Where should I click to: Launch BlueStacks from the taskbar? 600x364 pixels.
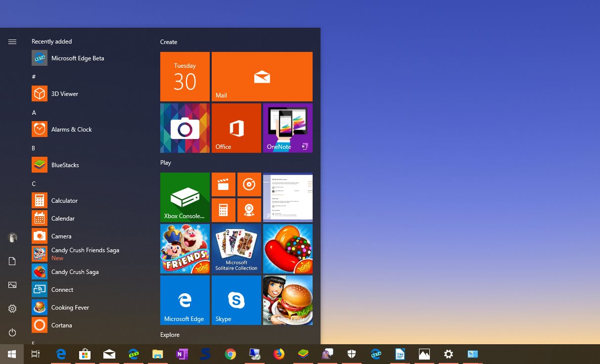click(303, 354)
